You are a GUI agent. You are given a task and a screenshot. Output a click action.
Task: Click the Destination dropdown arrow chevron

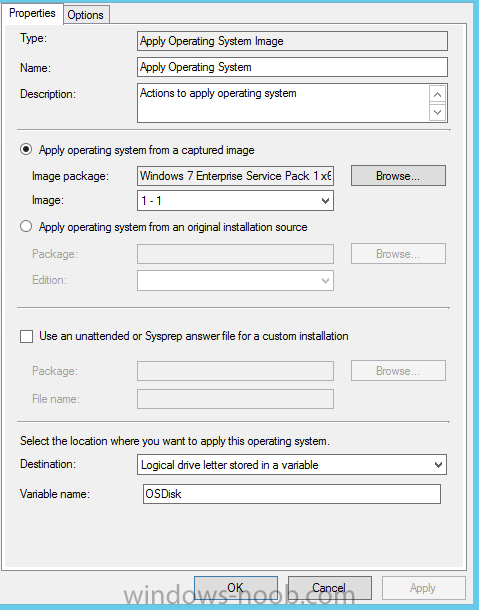pos(438,465)
